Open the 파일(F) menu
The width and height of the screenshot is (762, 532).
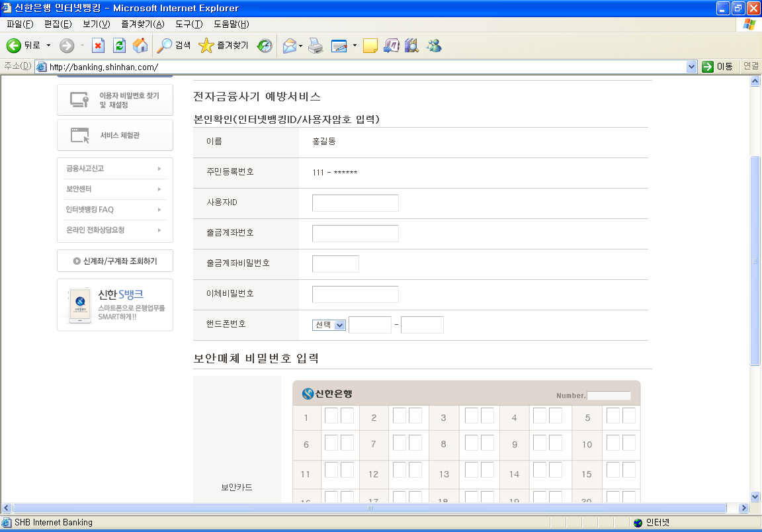(20, 24)
